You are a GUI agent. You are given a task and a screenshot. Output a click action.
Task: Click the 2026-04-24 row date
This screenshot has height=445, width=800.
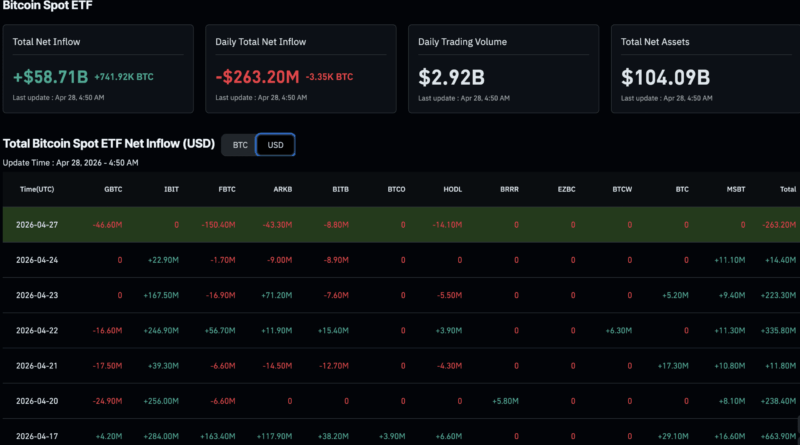click(x=37, y=260)
